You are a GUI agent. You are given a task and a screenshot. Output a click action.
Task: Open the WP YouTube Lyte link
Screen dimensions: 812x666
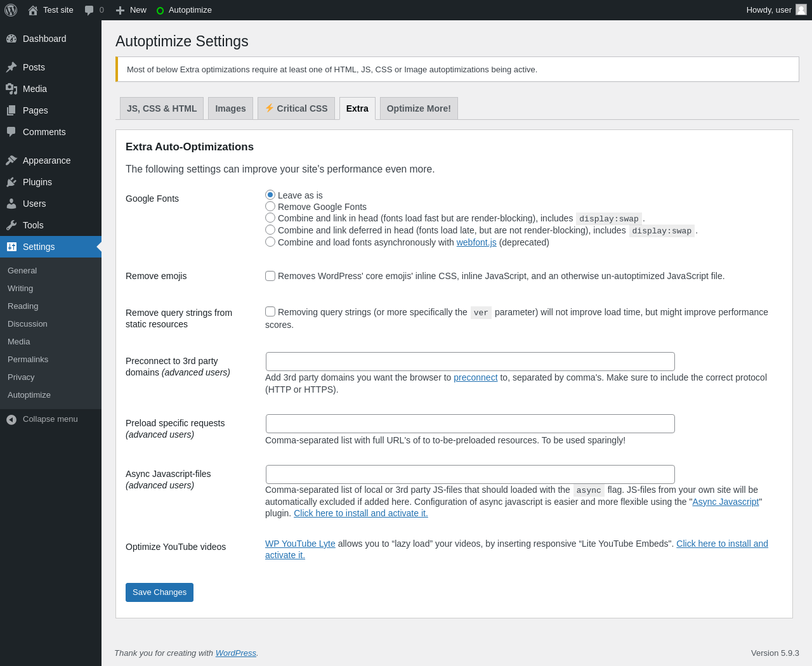point(300,544)
